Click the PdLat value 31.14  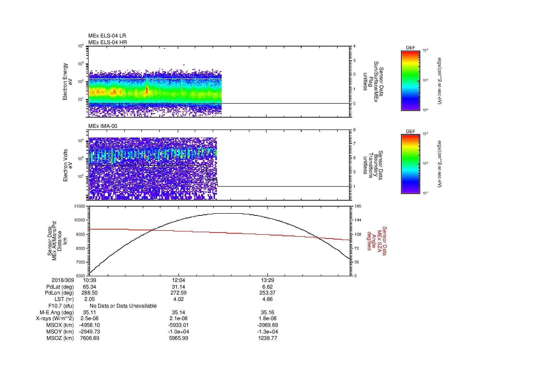[178, 287]
